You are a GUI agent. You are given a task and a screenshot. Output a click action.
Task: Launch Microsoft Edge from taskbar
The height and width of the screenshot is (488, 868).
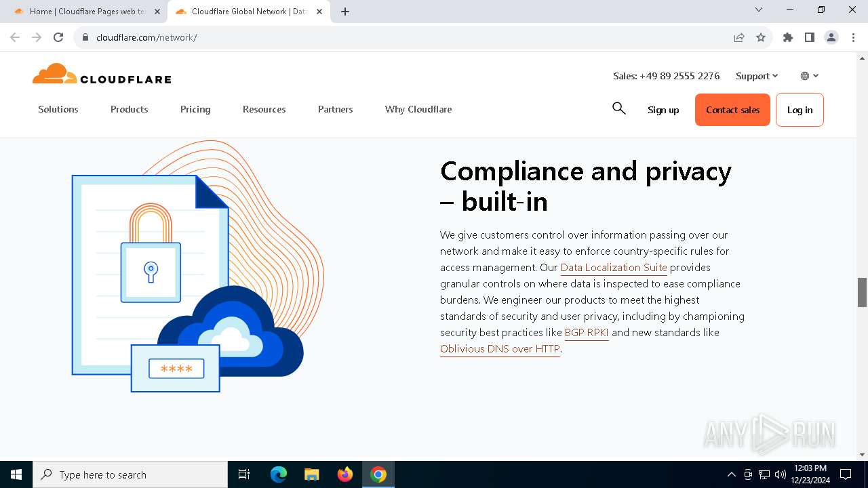pos(279,474)
